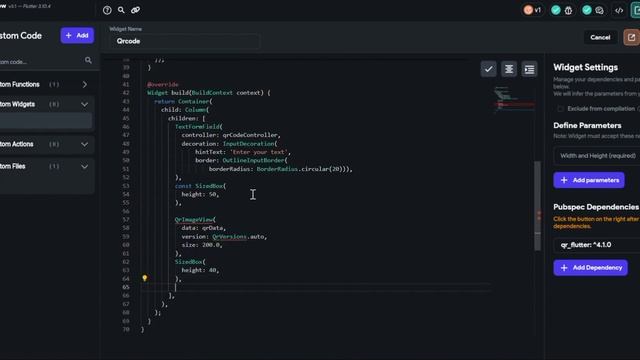Click the 'borderRadius: BorderRadius.circular(20)' line
Image resolution: width=640 pixels, height=360 pixels.
(280, 169)
